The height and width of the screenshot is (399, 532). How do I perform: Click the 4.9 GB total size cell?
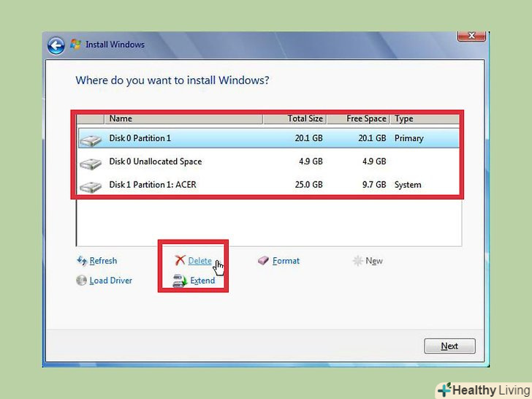tap(311, 161)
